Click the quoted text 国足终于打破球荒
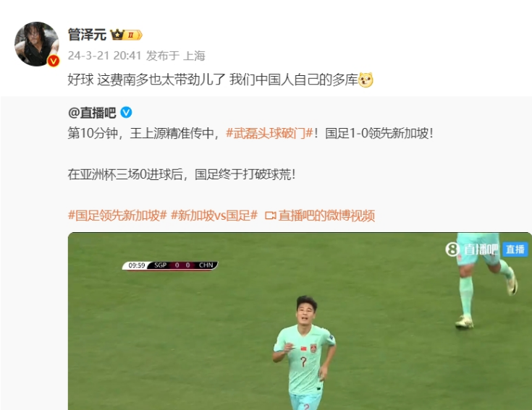The width and height of the screenshot is (532, 410). pos(245,174)
